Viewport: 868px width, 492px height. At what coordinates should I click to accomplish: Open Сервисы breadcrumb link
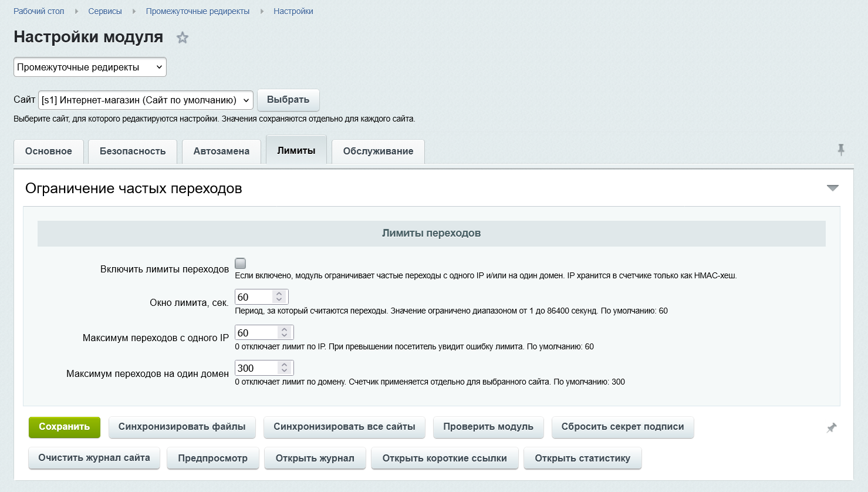105,11
